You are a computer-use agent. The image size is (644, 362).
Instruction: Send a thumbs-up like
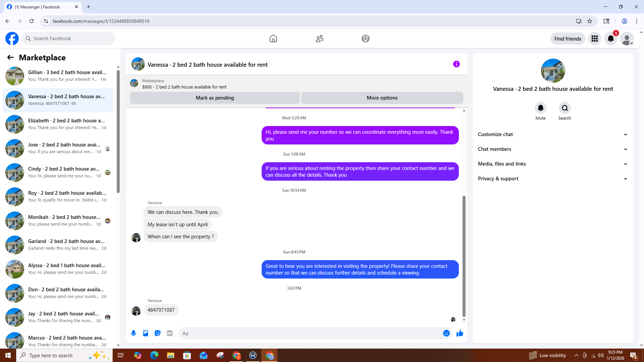(x=460, y=333)
